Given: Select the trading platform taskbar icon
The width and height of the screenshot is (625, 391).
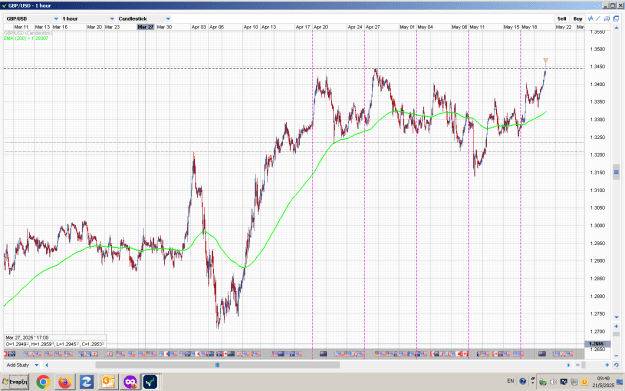Looking at the screenshot, I should click(x=151, y=382).
